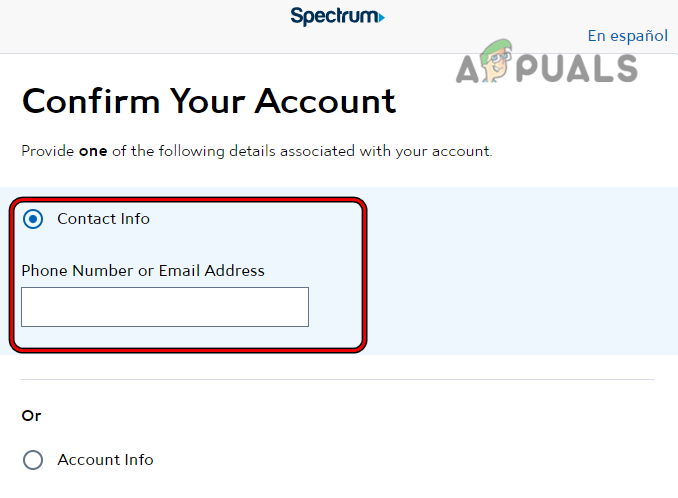The image size is (678, 498).
Task: Click the Confirm Your Account heading
Action: [209, 101]
